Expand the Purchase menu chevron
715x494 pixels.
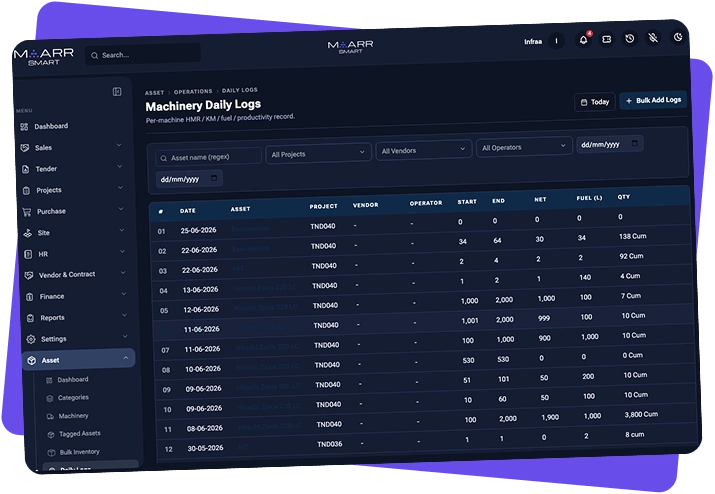(121, 209)
